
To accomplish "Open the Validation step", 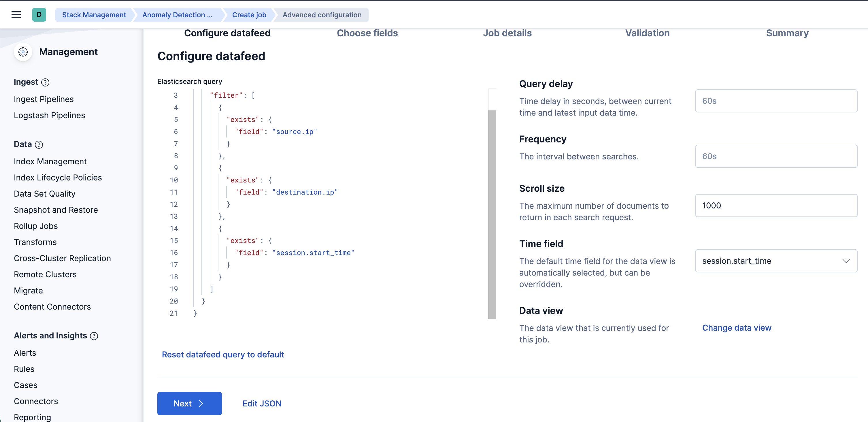I will (x=647, y=33).
